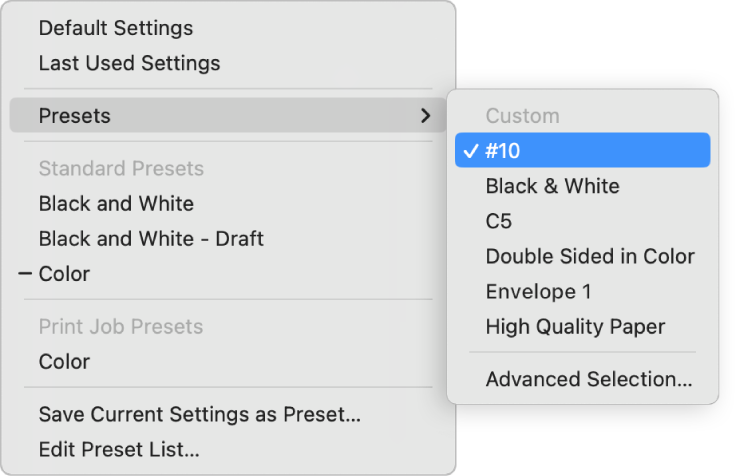
Task: Open Advanced Selection... in the submenu
Action: pos(589,380)
